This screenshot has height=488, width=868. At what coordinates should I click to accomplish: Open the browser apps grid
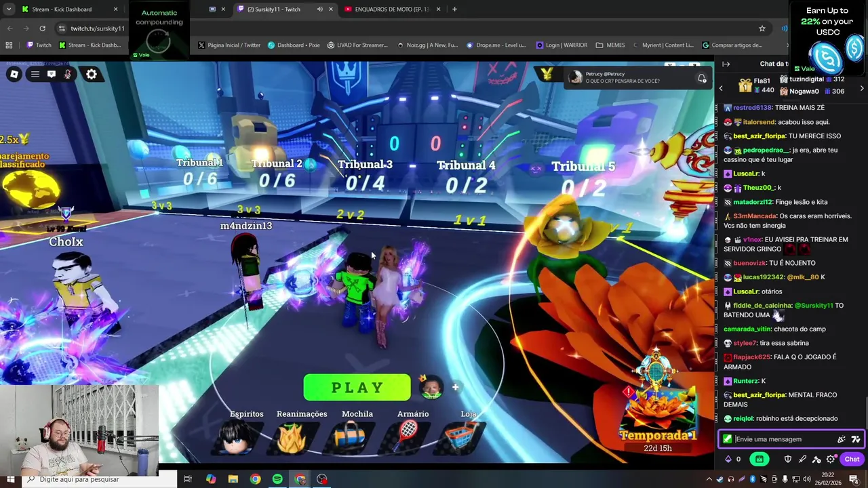pos(9,45)
